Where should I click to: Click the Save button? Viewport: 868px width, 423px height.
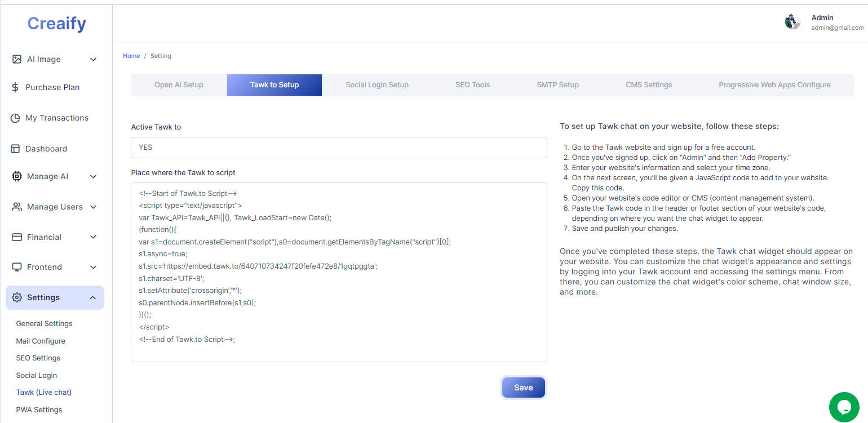click(x=524, y=388)
